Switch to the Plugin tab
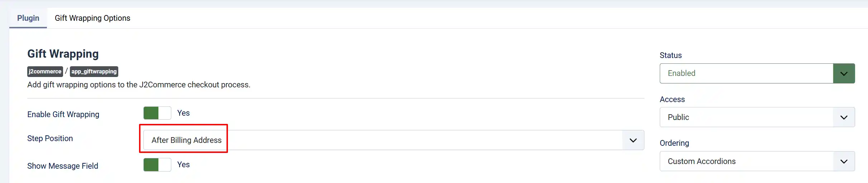This screenshot has height=183, width=868. point(28,18)
